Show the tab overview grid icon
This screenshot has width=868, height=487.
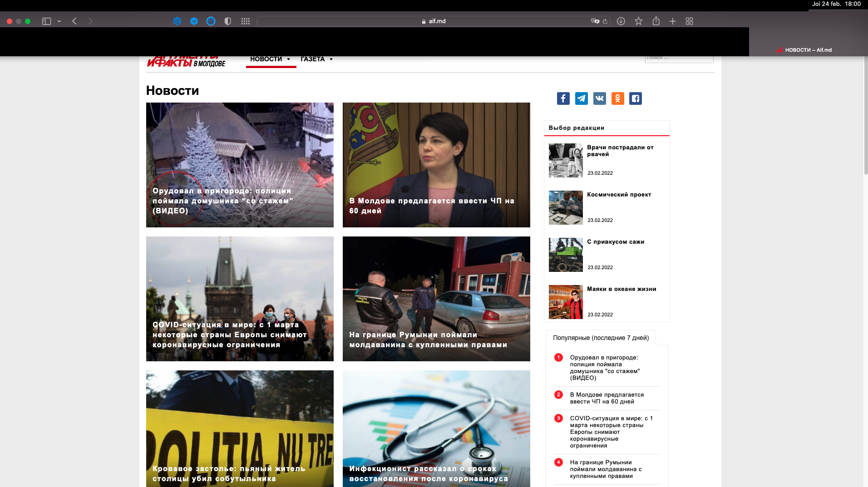(689, 21)
